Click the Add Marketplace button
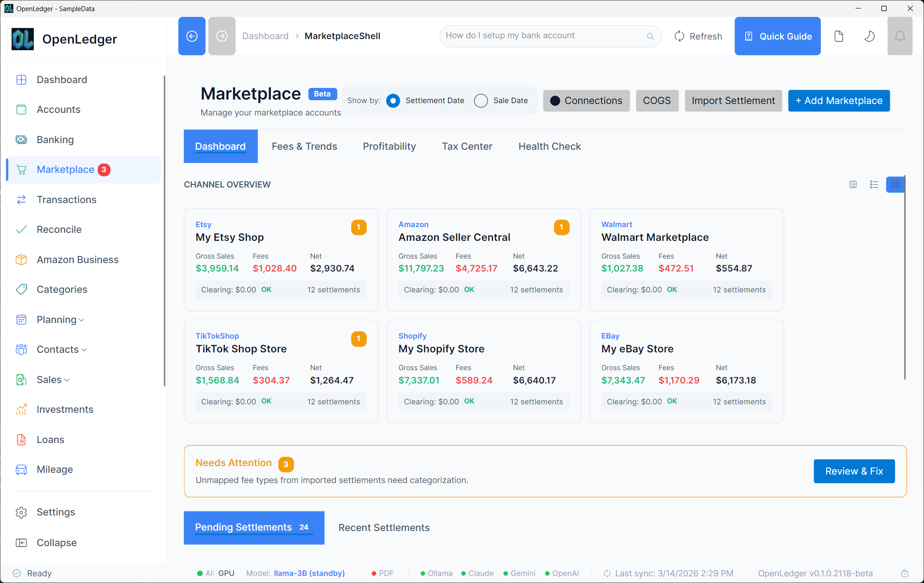The image size is (924, 583). click(x=838, y=101)
